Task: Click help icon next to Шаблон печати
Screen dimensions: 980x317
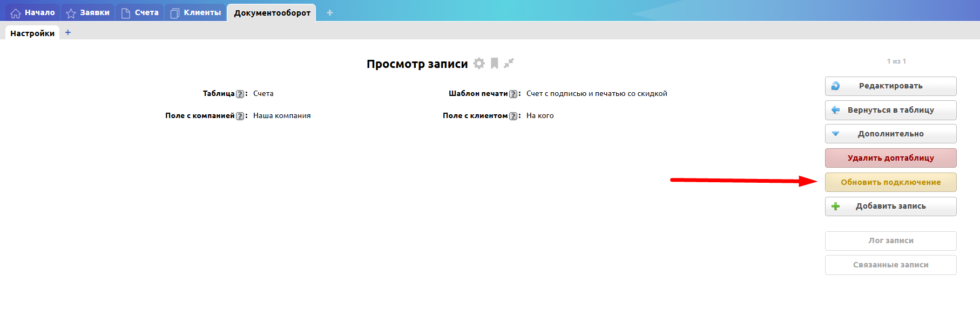Action: pyautogui.click(x=513, y=94)
